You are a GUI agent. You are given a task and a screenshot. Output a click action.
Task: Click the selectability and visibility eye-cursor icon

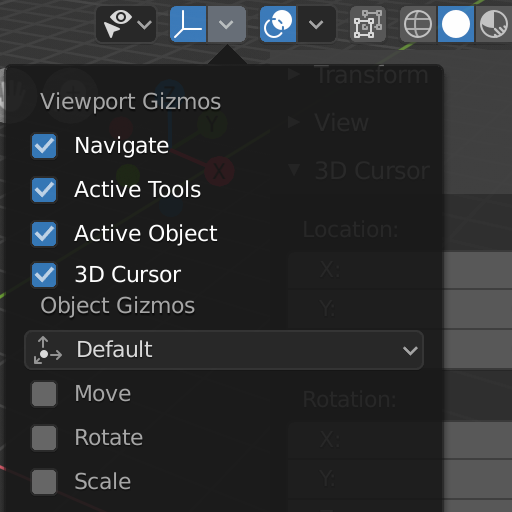pyautogui.click(x=117, y=24)
